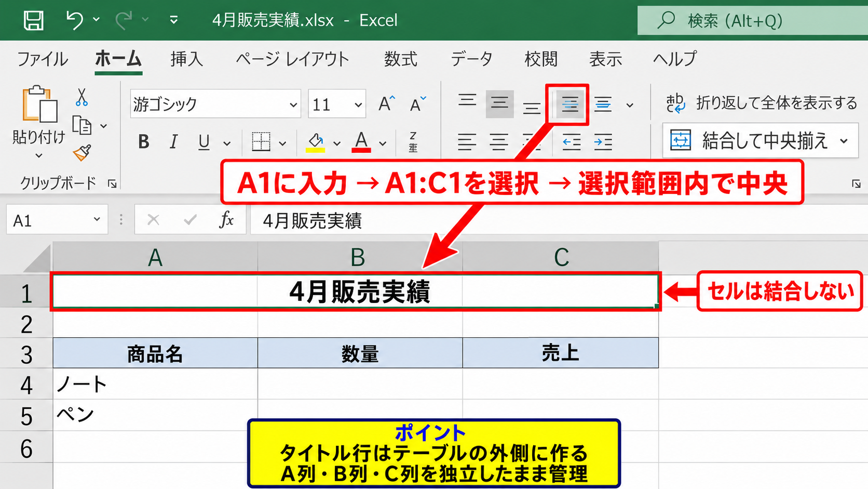Click the Cut scissors icon
The image size is (868, 489).
[x=82, y=97]
